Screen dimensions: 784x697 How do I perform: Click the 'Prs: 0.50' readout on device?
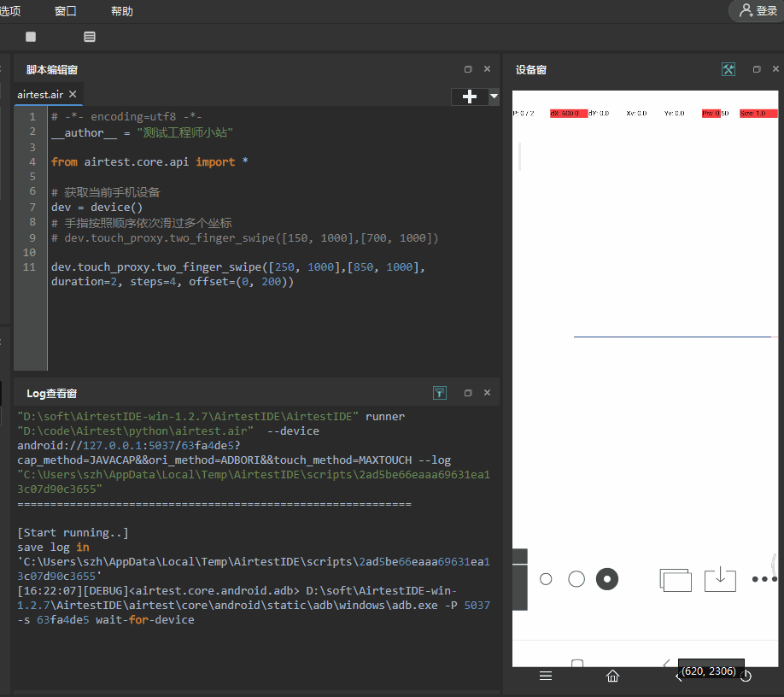[715, 114]
